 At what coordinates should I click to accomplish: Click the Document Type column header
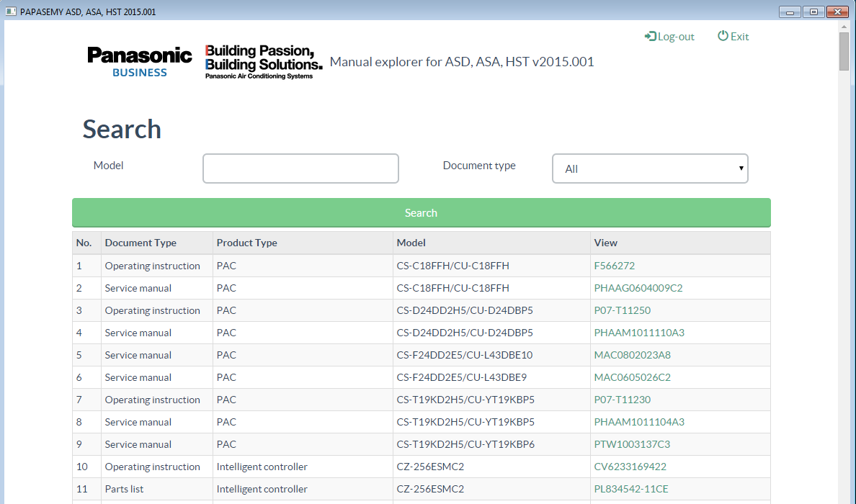point(141,243)
